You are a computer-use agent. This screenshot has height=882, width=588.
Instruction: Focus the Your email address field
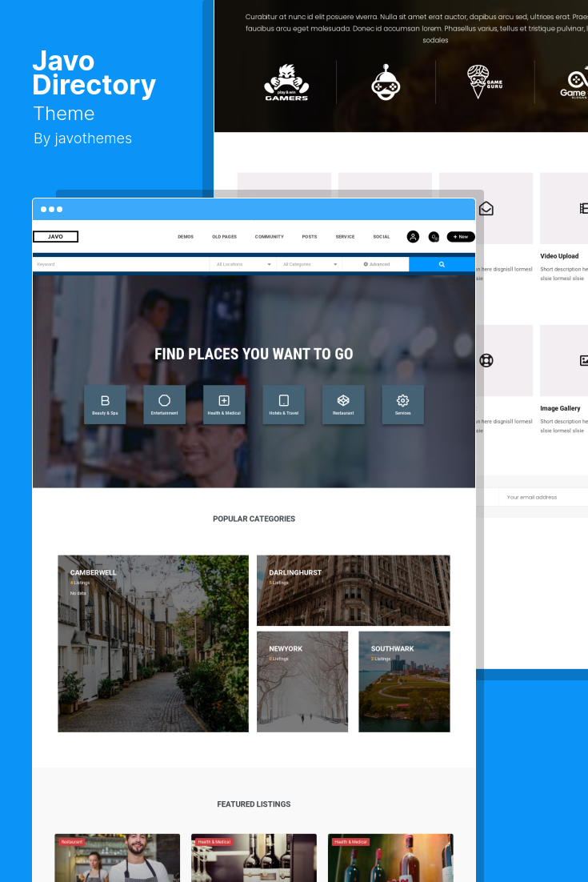[x=543, y=497]
